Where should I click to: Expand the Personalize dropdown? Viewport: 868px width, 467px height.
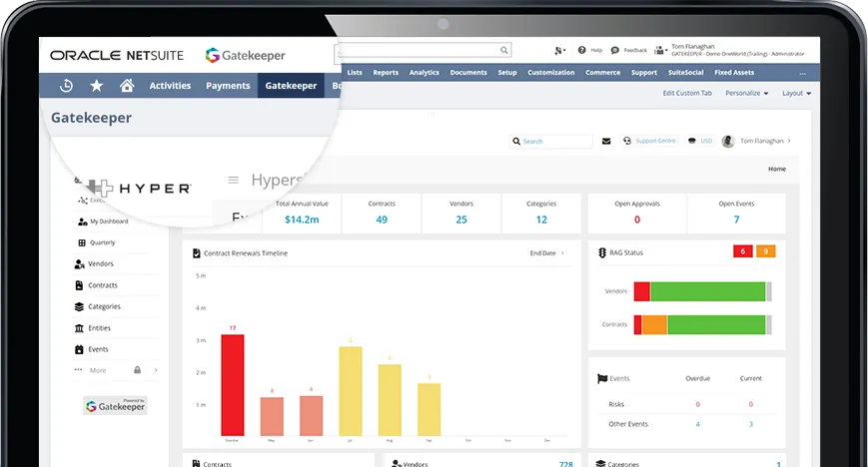[x=747, y=93]
